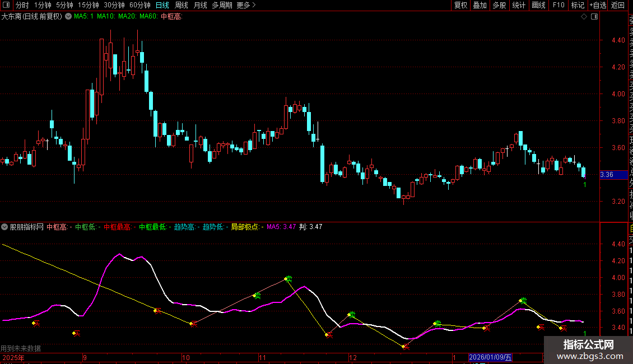Select the 1分钟 period tab
This screenshot has height=364, width=633.
(x=43, y=5)
